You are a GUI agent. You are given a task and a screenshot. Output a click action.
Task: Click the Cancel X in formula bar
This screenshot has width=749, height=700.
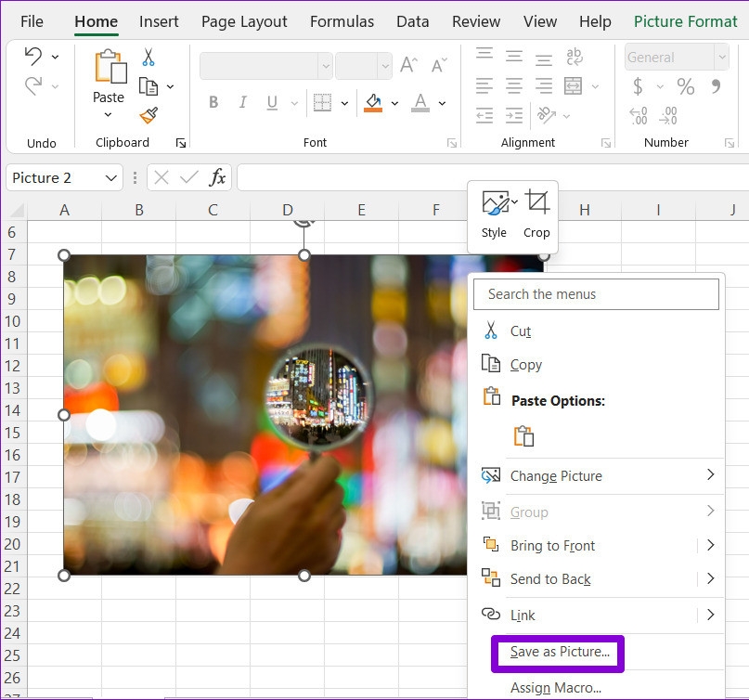pyautogui.click(x=161, y=177)
